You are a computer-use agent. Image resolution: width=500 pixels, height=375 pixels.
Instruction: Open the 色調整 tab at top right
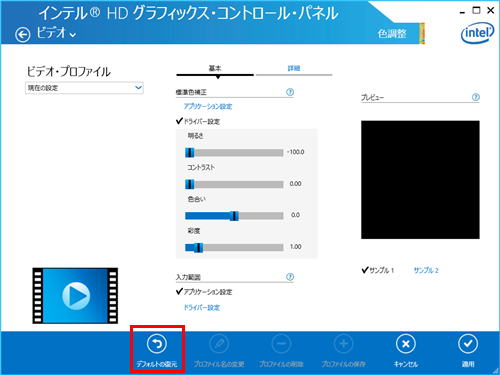[392, 34]
